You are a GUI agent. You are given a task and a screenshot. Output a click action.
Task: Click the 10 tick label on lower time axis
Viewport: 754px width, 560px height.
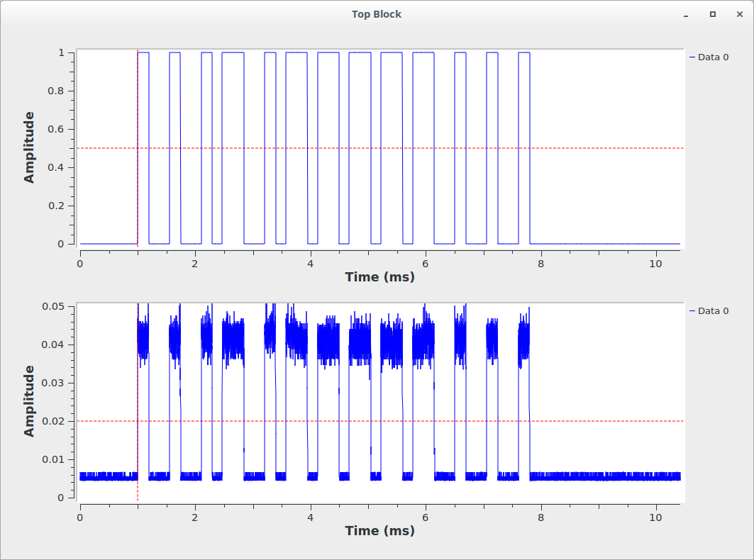tap(656, 516)
